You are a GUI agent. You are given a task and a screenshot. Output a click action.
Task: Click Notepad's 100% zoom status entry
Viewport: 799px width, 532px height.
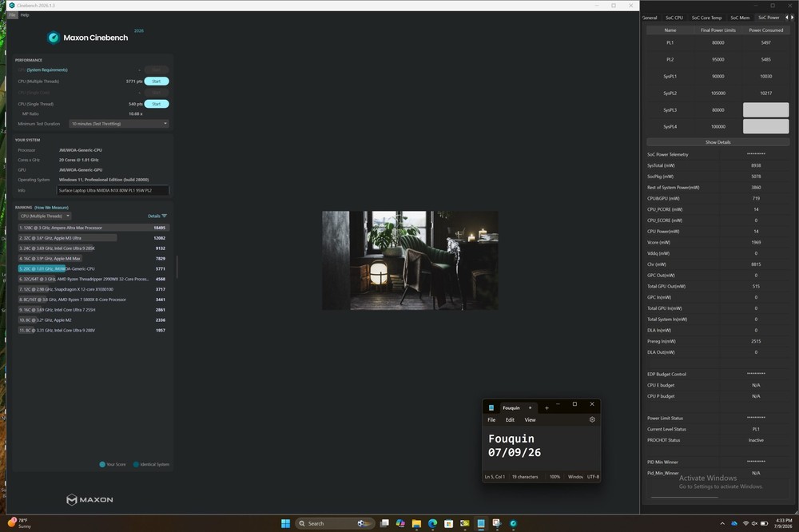click(555, 477)
